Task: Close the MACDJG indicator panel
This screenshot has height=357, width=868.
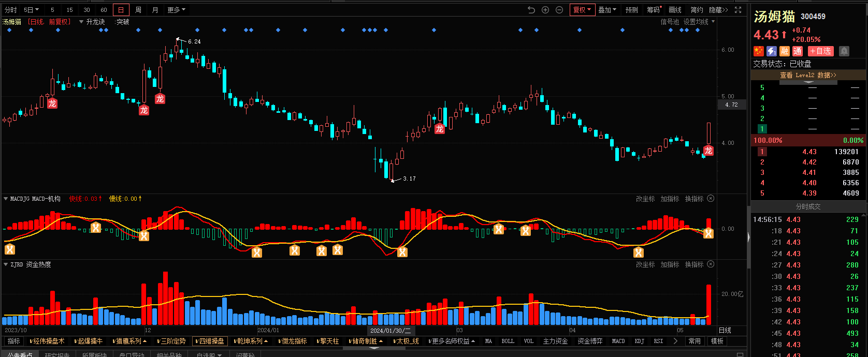Action: click(711, 199)
